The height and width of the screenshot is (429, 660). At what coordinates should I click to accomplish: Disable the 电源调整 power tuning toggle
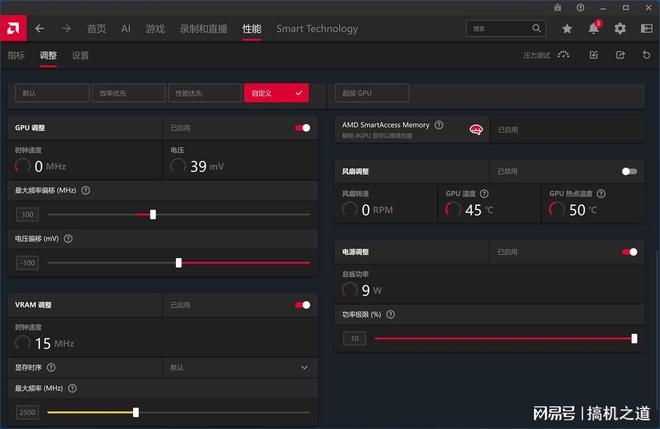pos(629,252)
